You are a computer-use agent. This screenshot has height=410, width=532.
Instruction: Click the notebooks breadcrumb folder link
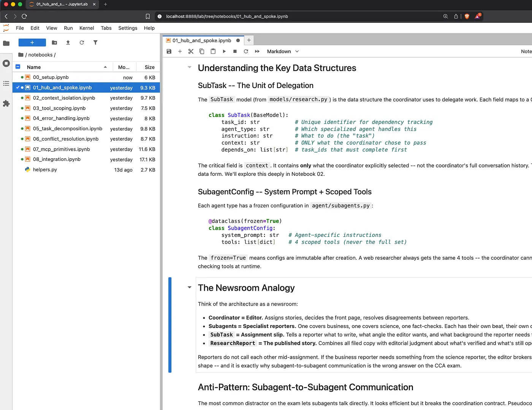(40, 55)
